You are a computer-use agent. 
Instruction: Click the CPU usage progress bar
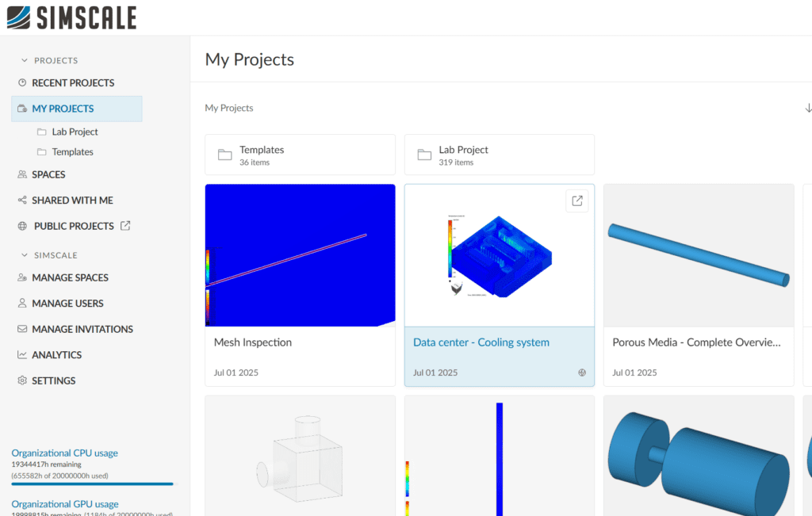click(91, 484)
